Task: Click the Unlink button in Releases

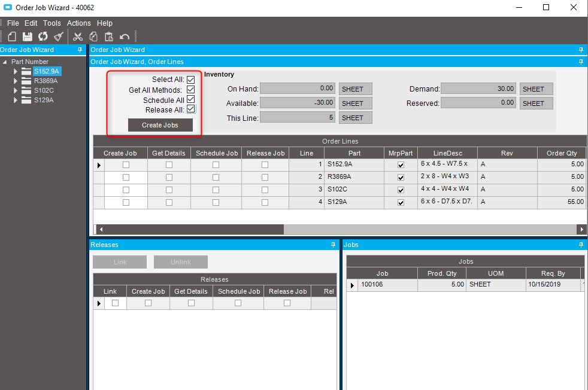Action: point(180,262)
